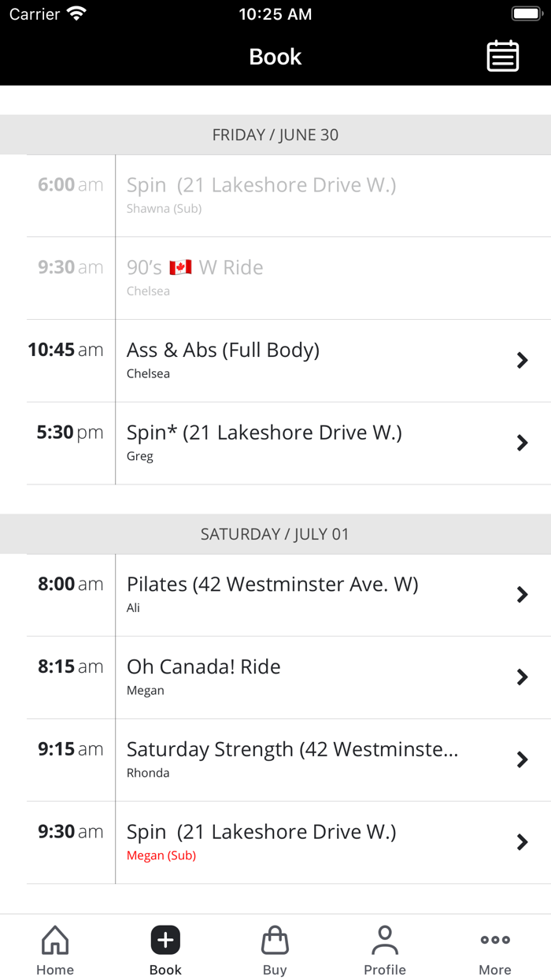Select Saturday Strength with Rhonda

[289, 760]
